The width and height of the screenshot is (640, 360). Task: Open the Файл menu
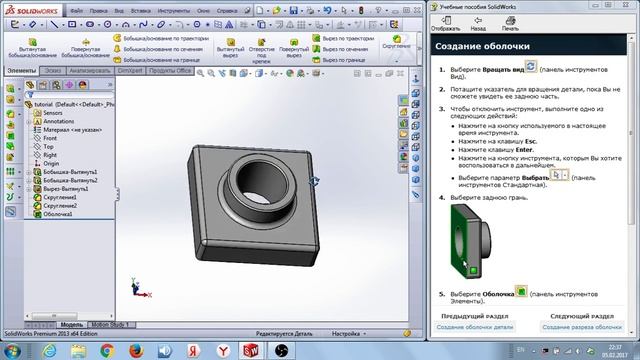coord(76,11)
